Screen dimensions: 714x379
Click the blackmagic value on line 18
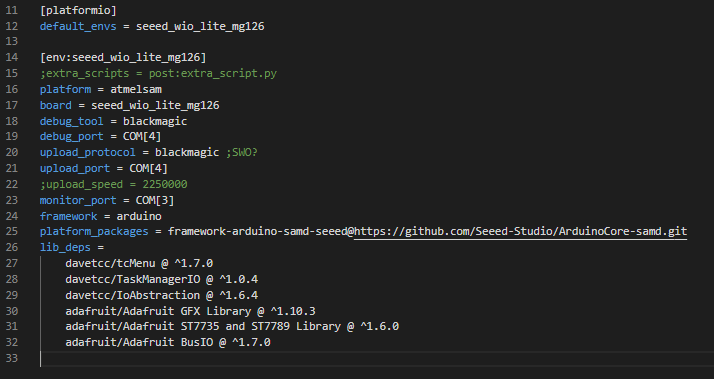(155, 121)
